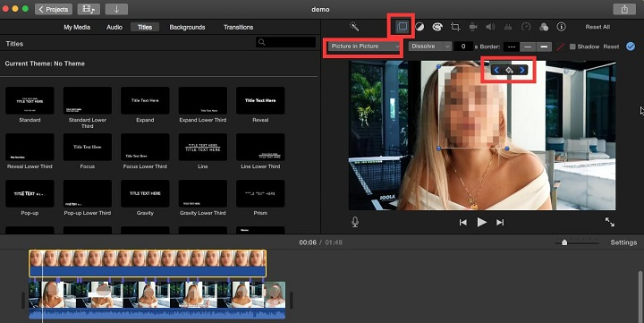
Task: Select the Focus Lower Third title
Action: coord(145,147)
